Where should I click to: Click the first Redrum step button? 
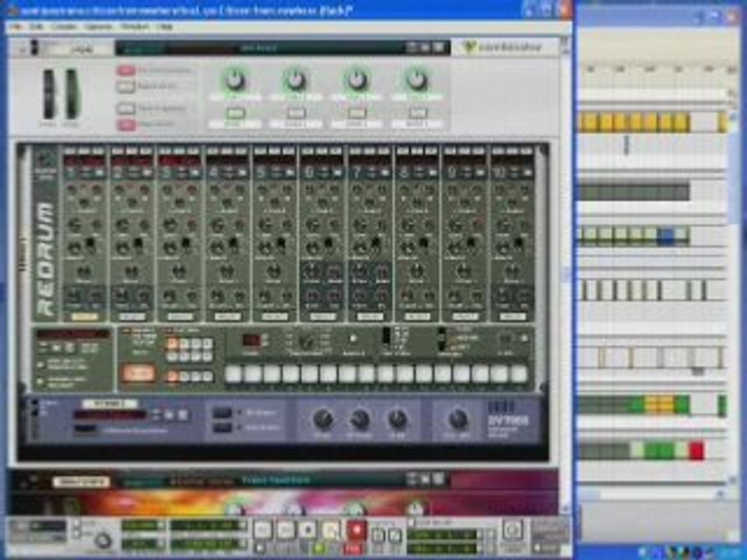click(233, 374)
